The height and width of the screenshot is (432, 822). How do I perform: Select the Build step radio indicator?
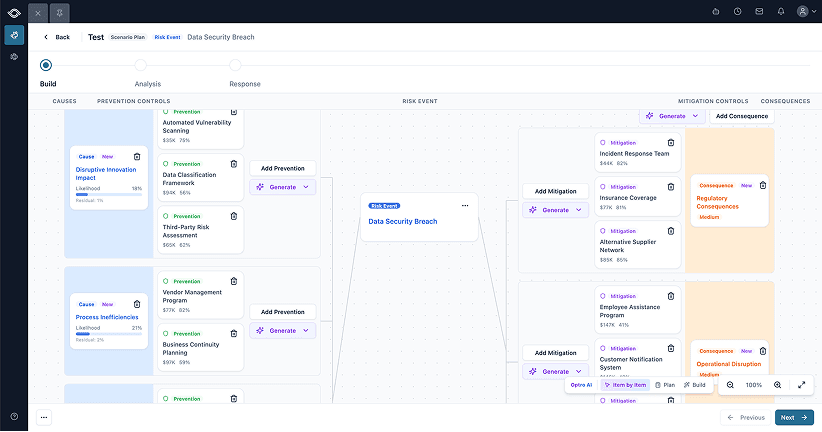pos(46,65)
